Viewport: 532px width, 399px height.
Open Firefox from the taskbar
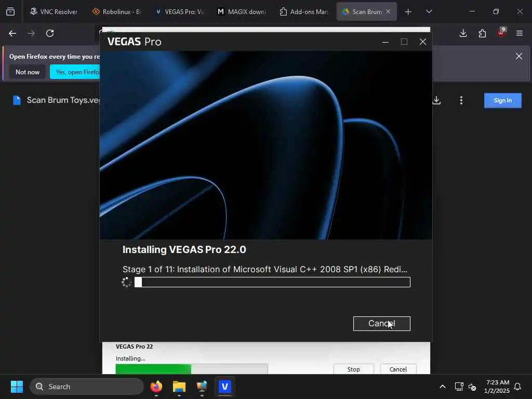click(156, 387)
